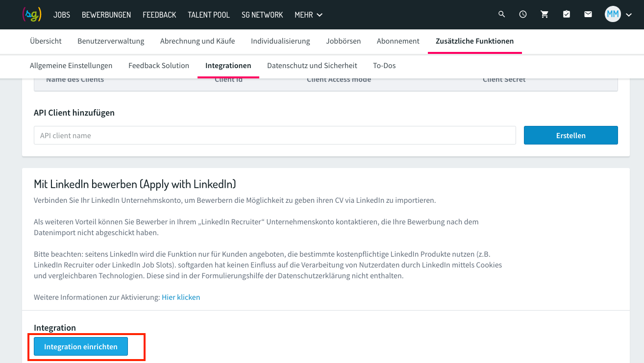Follow the Hier klicken link
Image resolution: width=644 pixels, height=363 pixels.
click(181, 297)
